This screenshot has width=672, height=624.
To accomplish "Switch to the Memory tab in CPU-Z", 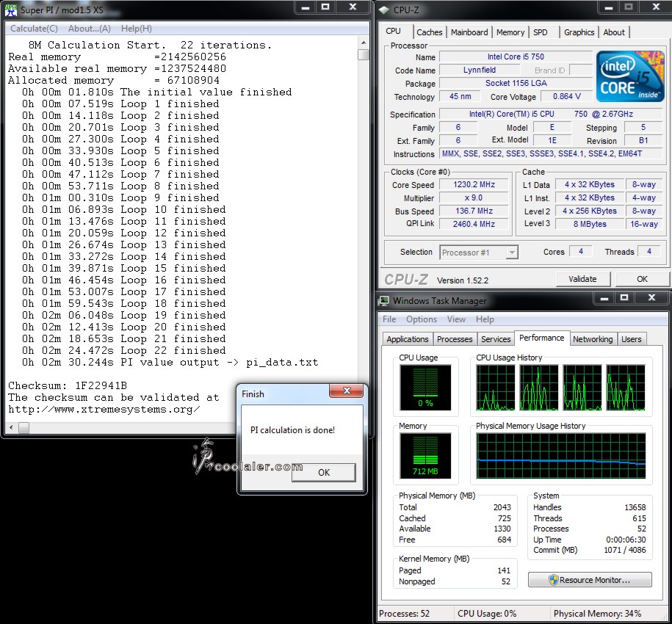I will (510, 32).
